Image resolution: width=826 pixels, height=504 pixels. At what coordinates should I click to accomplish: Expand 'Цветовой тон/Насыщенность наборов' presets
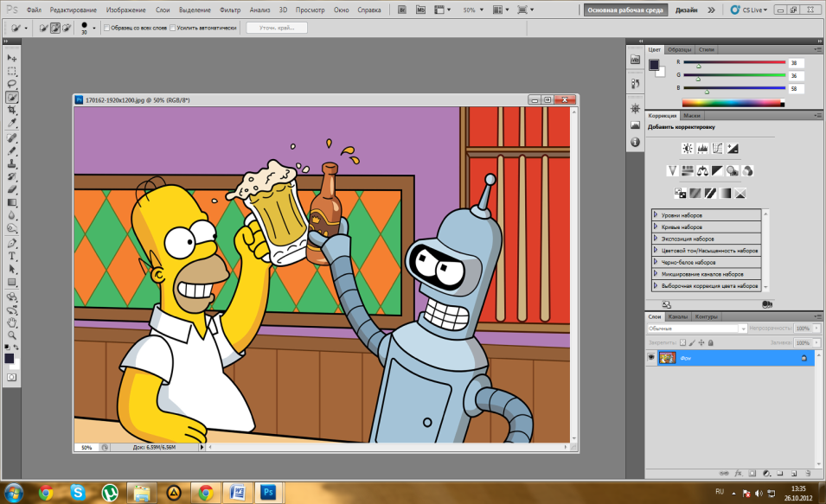[x=656, y=250]
